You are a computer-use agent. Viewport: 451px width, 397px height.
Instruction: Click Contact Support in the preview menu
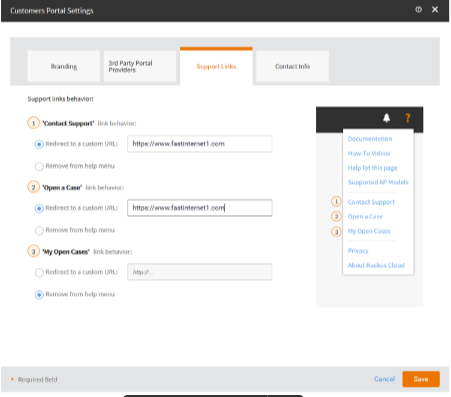pyautogui.click(x=371, y=202)
